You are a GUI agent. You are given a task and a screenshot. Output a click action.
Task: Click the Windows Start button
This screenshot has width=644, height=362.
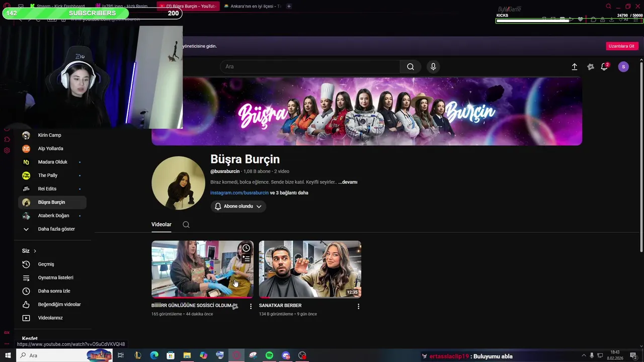click(x=8, y=355)
